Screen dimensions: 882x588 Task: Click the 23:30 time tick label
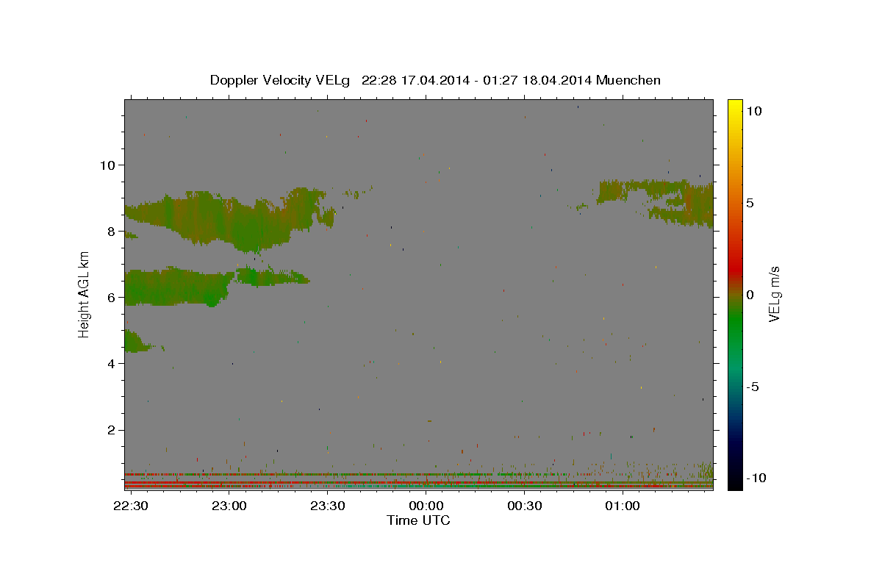(328, 506)
